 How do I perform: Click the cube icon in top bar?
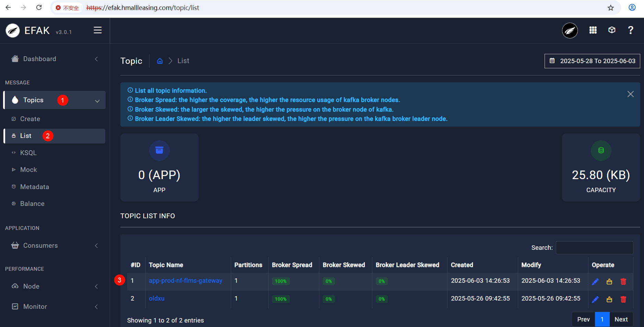[x=612, y=30]
